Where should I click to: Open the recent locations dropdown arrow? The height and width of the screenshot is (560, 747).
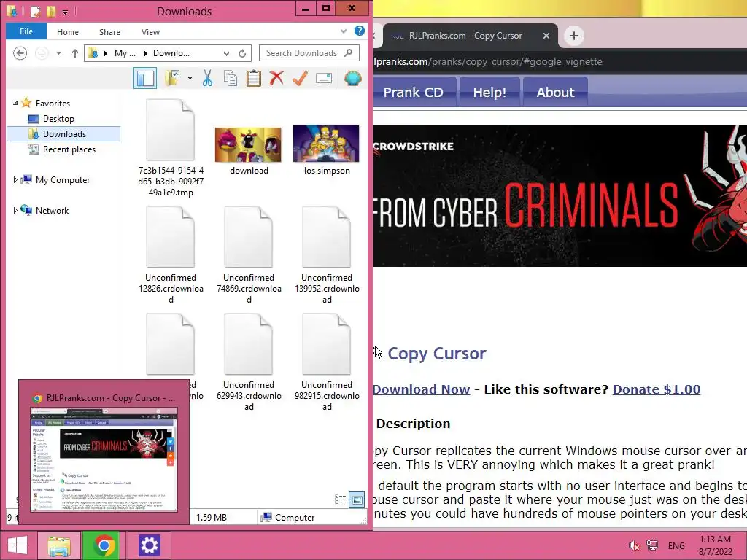(58, 53)
